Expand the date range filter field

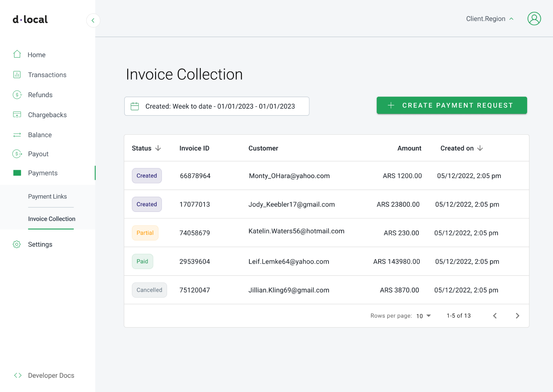[216, 106]
